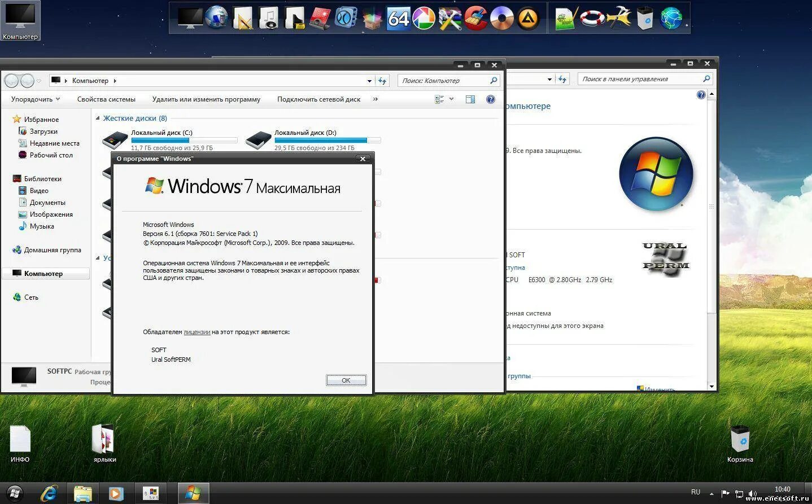Viewport: 812px width, 504px height.
Task: Open the music folder dock icon
Action: coord(269,18)
